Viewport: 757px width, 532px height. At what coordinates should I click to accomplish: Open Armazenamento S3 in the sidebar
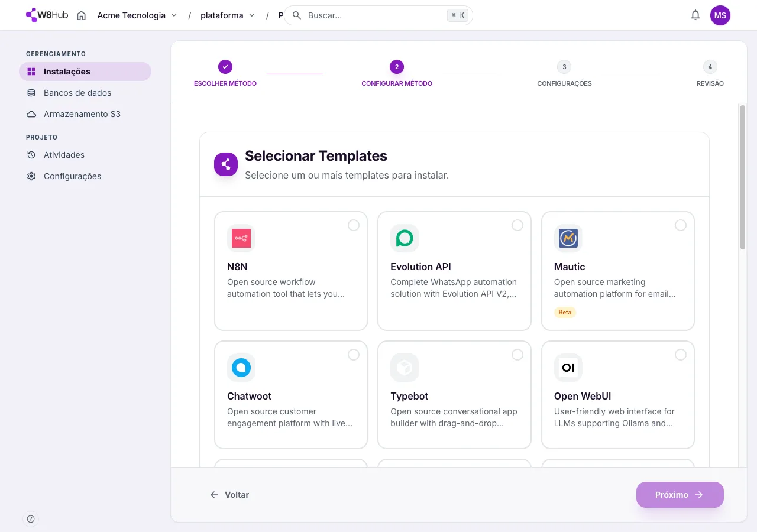click(85, 114)
